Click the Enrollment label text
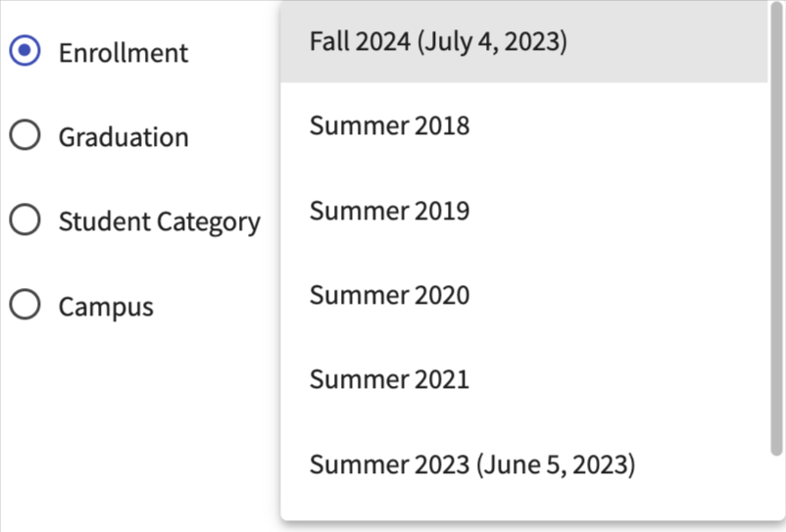Screen dimensions: 786x532 (x=123, y=52)
